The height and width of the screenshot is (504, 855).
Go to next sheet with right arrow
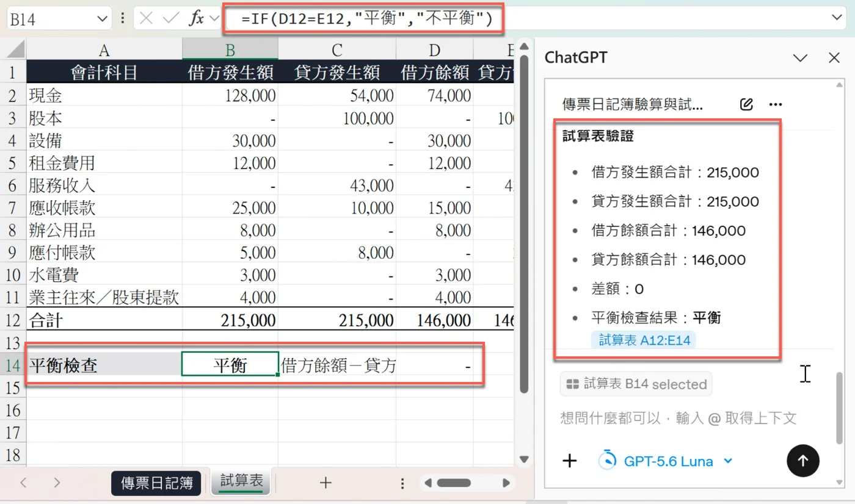pyautogui.click(x=57, y=483)
